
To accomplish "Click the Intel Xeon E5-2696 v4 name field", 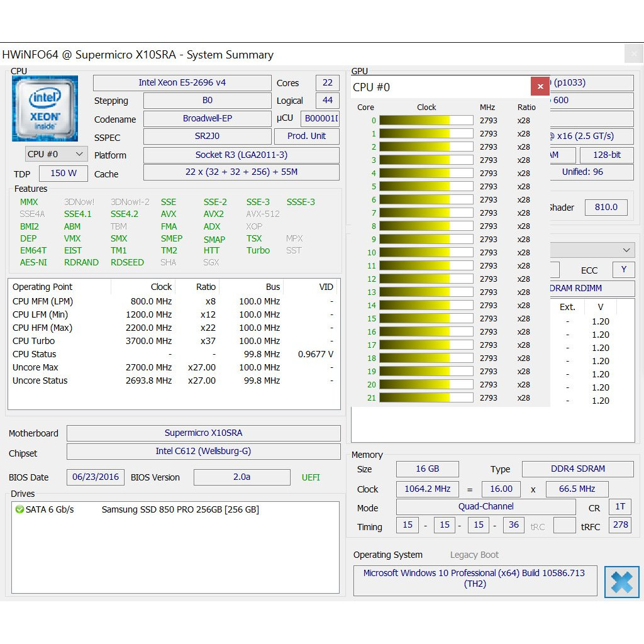I will (182, 82).
